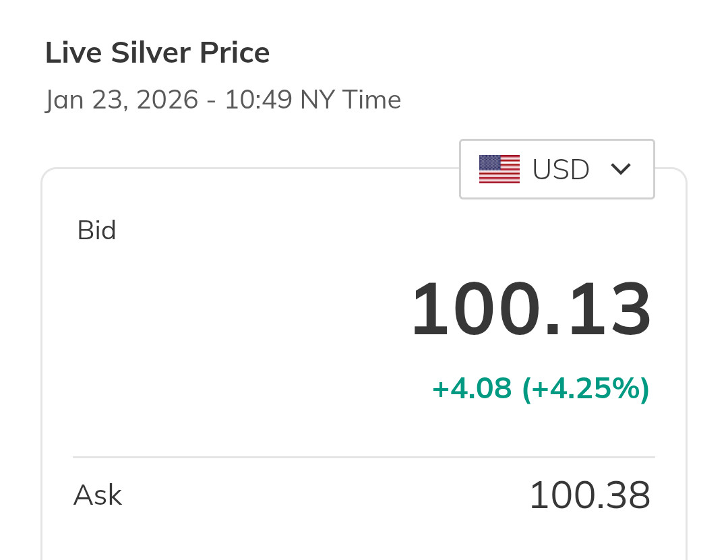Screen dimensions: 728x560
Task: Click the (+4.25%) percent change
Action: pyautogui.click(x=585, y=388)
